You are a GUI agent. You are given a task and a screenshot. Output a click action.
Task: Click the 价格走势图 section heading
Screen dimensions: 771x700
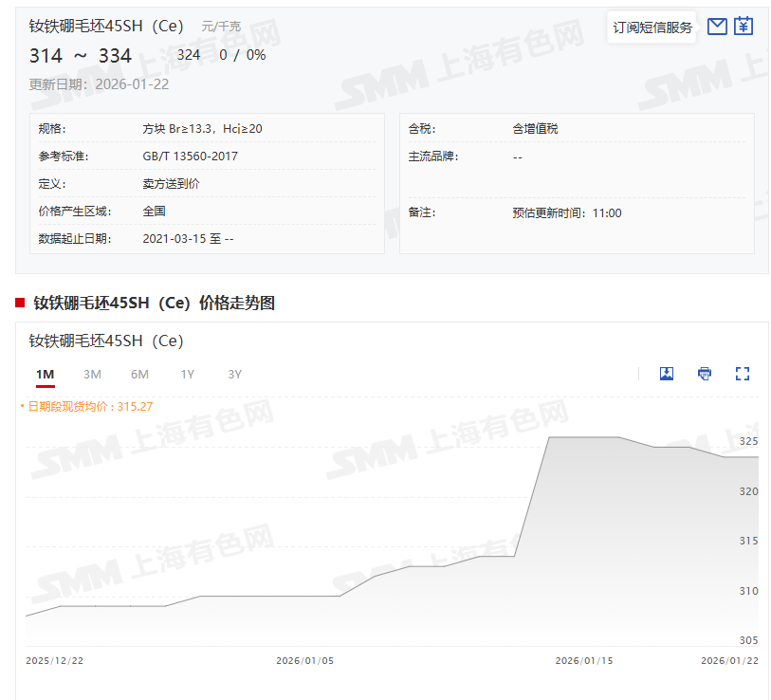(154, 303)
